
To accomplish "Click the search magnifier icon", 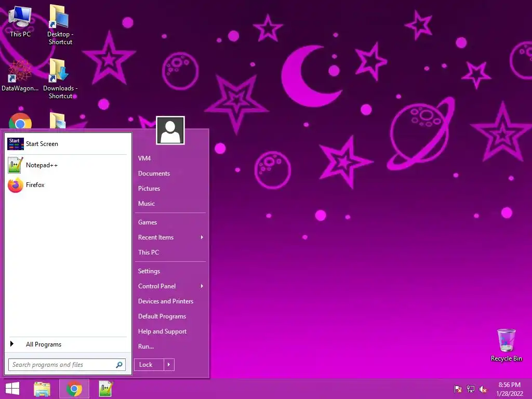I will [x=119, y=365].
